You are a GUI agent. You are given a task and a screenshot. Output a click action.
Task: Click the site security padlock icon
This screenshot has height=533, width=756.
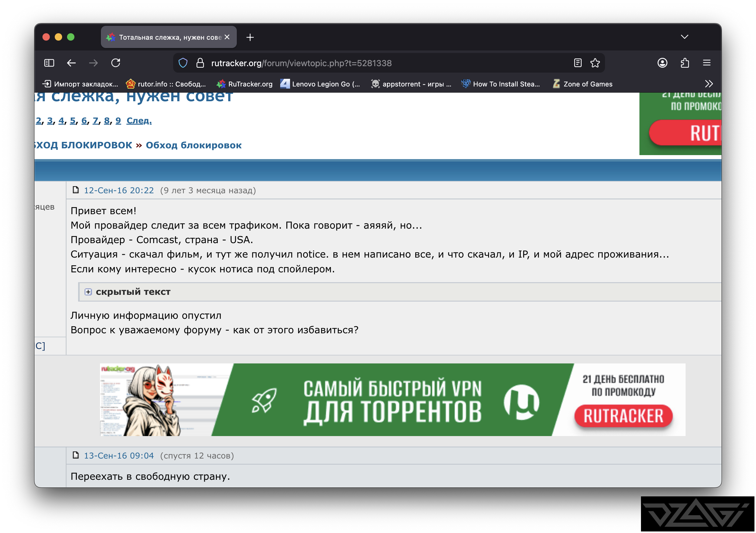point(200,63)
